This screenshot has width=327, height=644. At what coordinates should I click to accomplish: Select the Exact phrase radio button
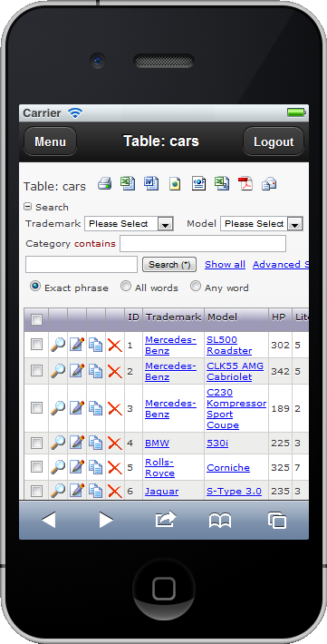pos(35,287)
